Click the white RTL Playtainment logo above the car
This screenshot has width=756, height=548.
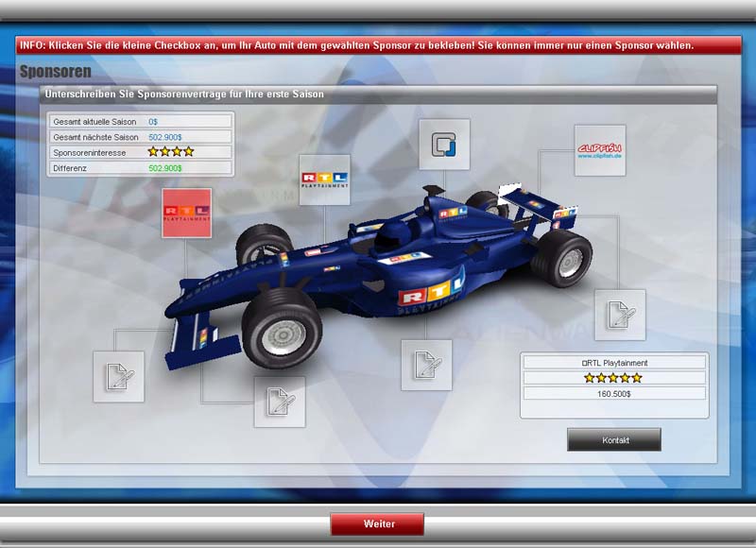click(x=324, y=180)
